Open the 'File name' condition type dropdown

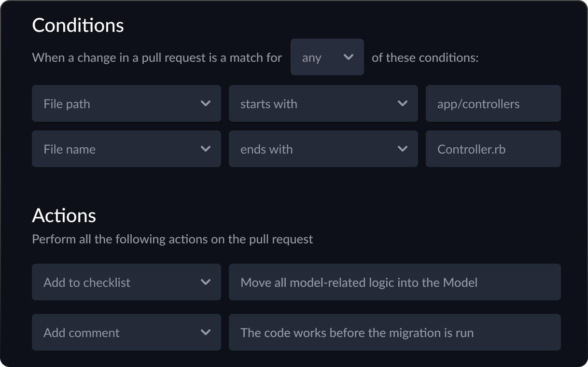pos(126,149)
